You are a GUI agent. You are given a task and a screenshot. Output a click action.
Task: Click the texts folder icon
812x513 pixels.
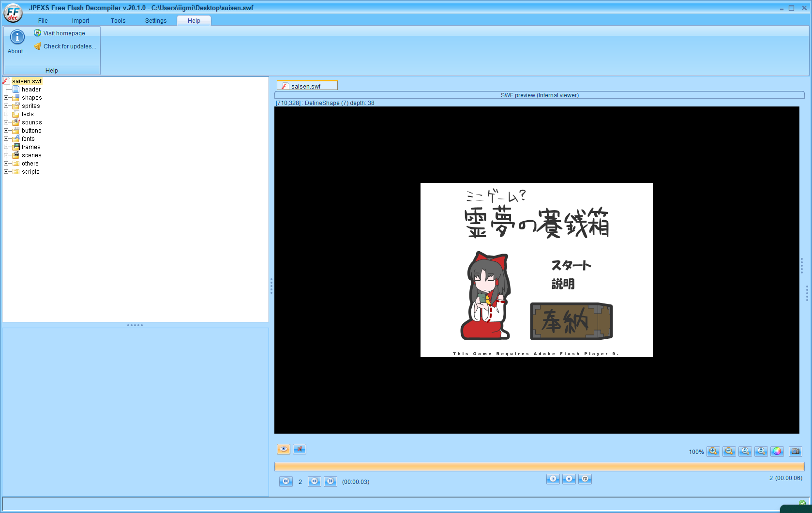click(x=16, y=114)
